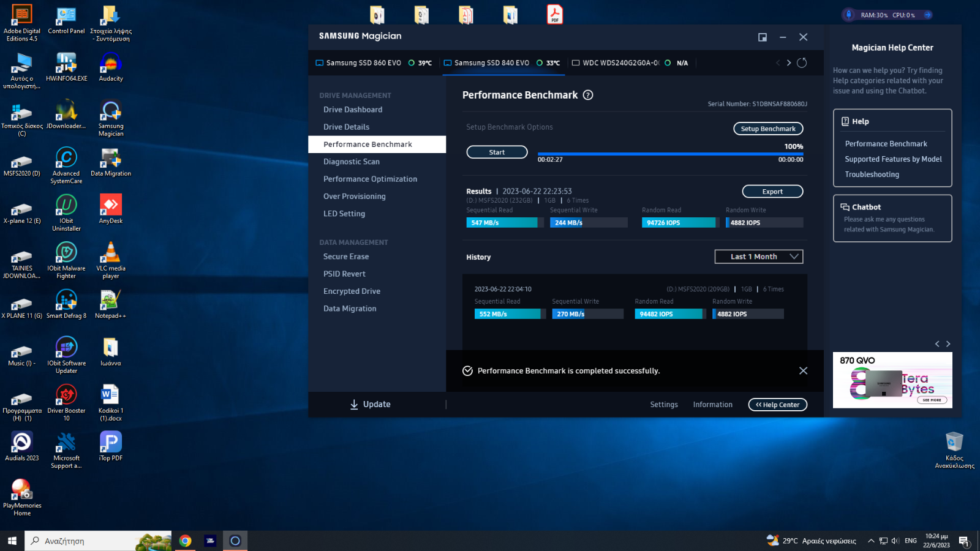Open Adobe Digital Editions 4.5 desktop icon

coord(22,23)
